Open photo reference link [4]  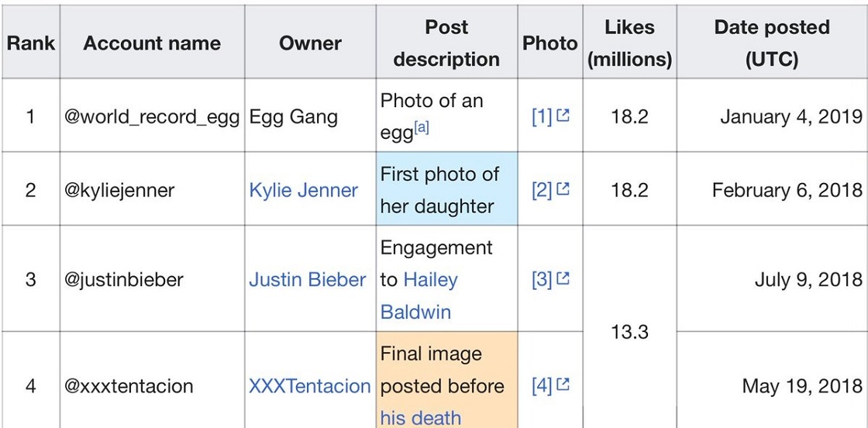coord(542,385)
